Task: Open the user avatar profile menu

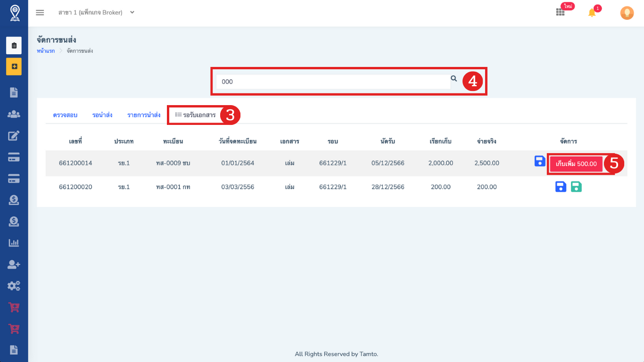Action: (x=627, y=13)
